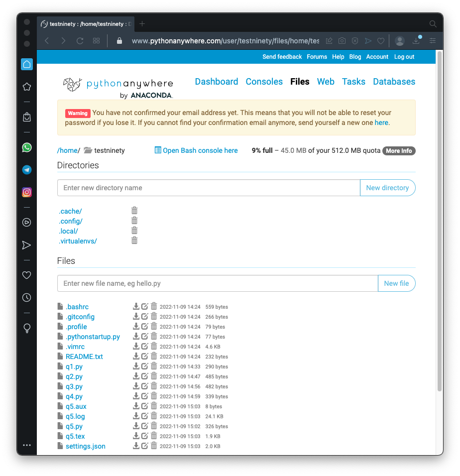This screenshot has height=476, width=460.
Task: Open the downloads icon in address bar
Action: [x=416, y=41]
